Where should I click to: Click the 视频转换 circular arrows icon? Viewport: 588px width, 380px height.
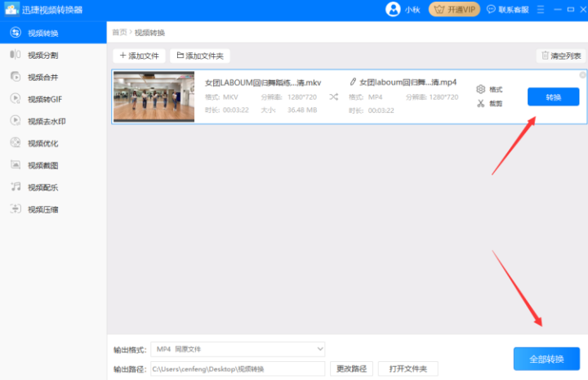click(16, 33)
